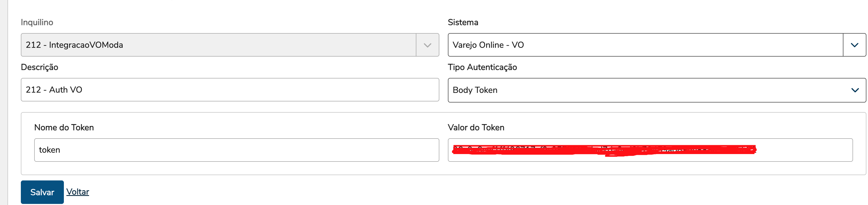Image resolution: width=868 pixels, height=205 pixels.
Task: Click the gray strip at left page edge
Action: pos(4,101)
